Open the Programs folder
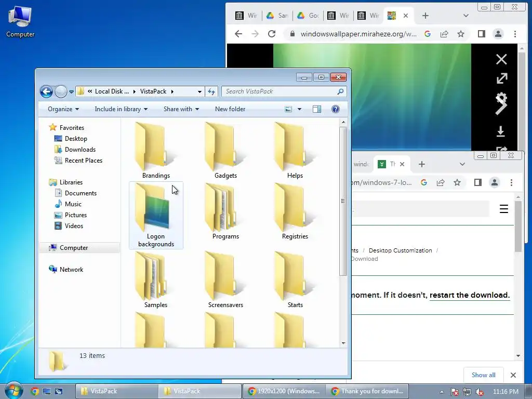 [x=225, y=212]
